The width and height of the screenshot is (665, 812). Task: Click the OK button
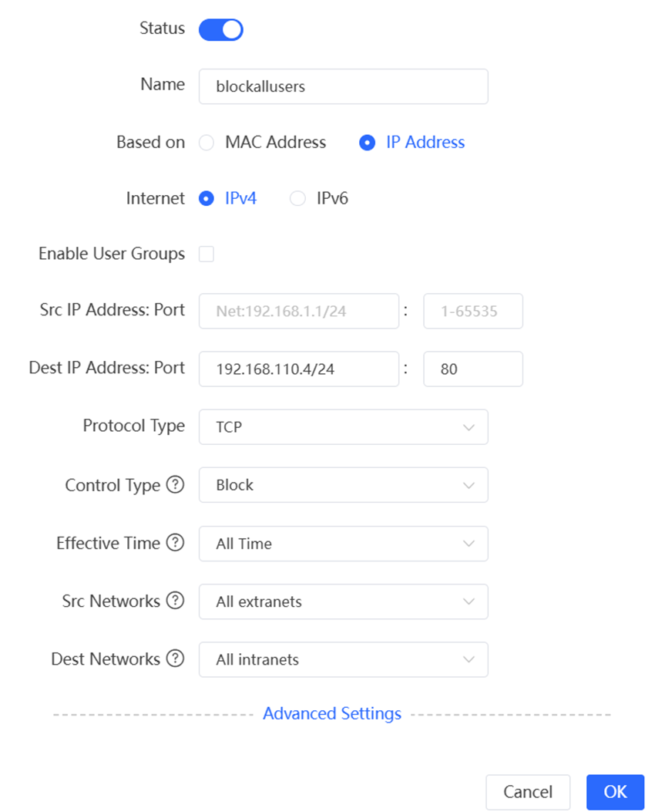615,792
